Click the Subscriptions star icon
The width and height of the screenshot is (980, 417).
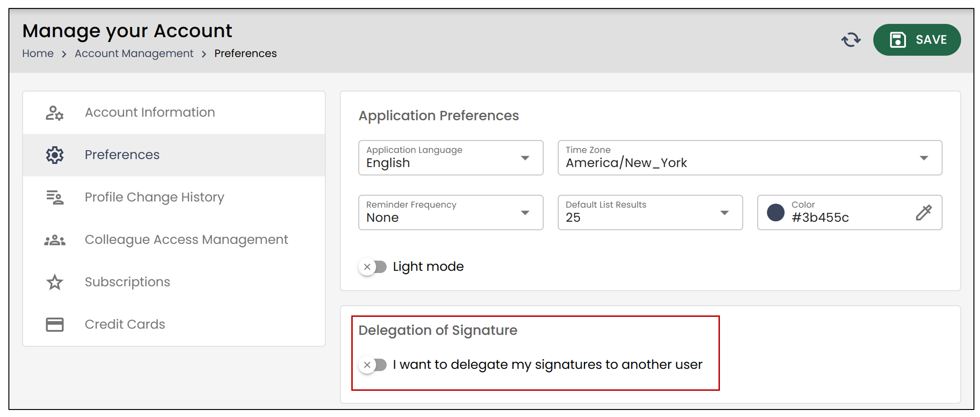pos(55,282)
